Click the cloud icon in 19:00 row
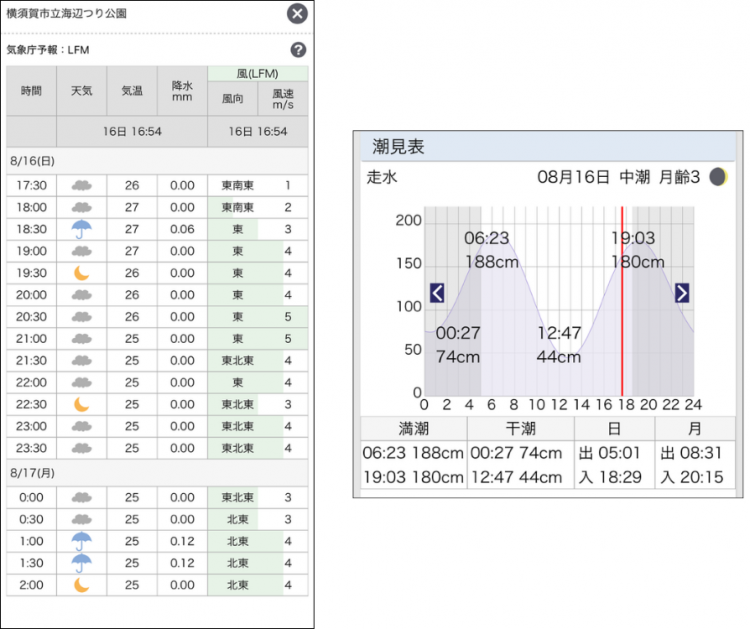 point(82,251)
